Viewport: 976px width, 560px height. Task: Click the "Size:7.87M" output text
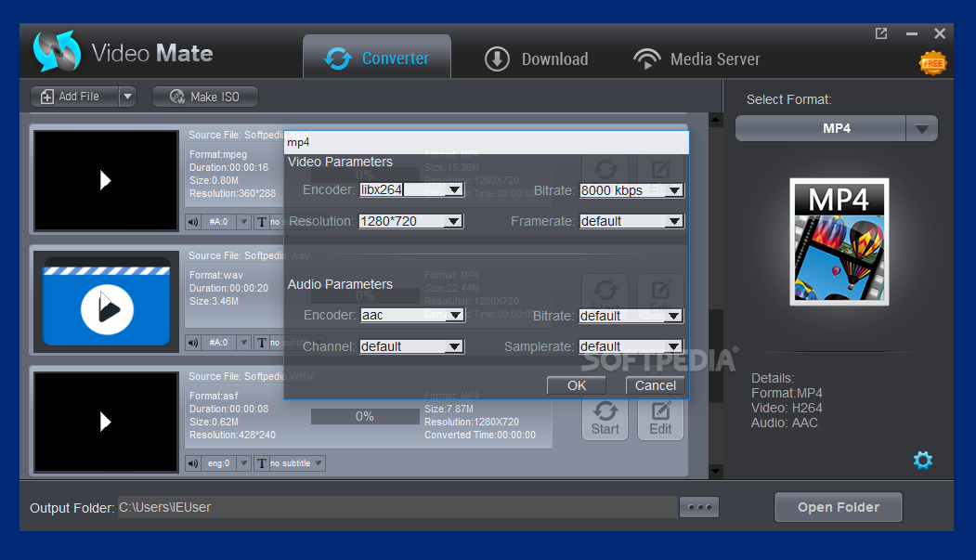pos(449,409)
